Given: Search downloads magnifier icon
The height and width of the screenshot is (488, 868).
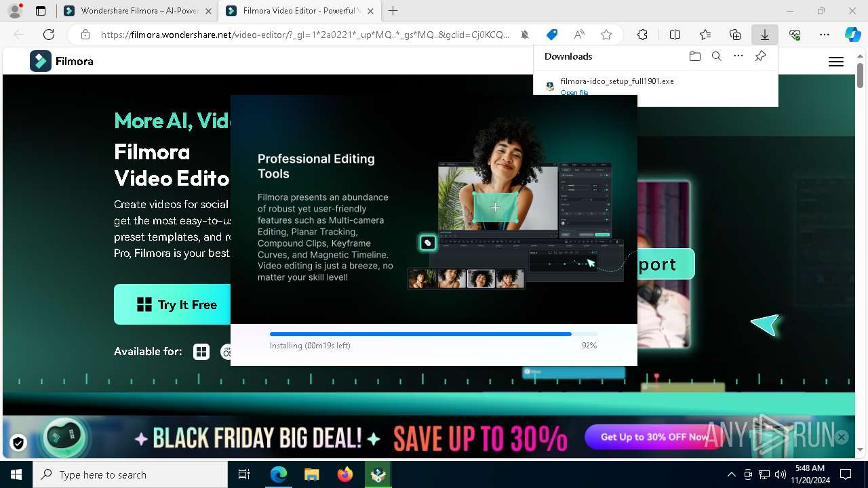Looking at the screenshot, I should coord(717,56).
